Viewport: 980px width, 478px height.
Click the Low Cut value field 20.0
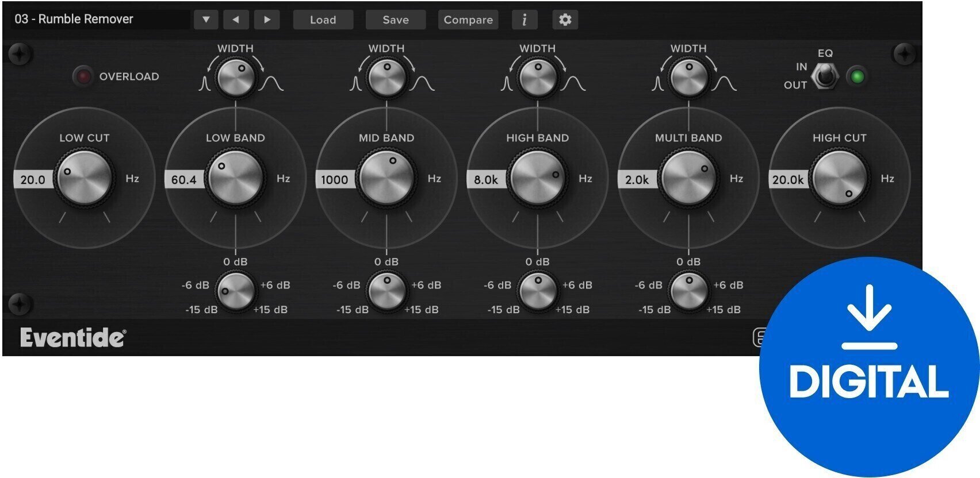point(33,179)
